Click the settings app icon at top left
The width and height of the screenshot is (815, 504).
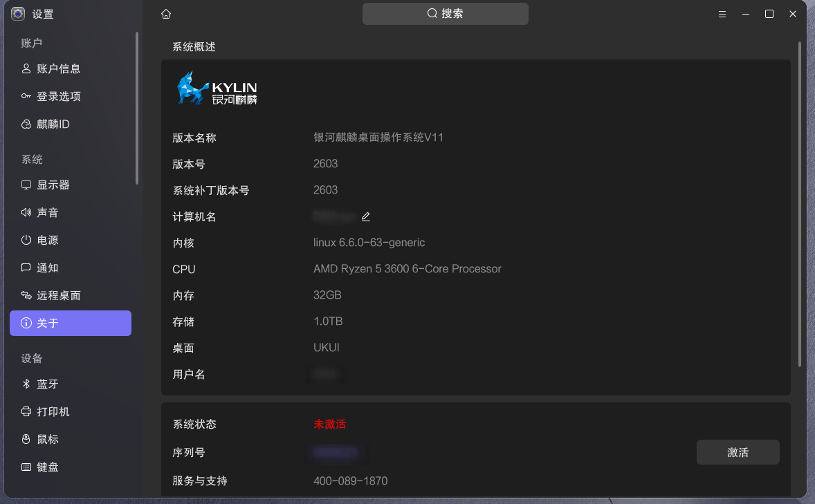[18, 14]
